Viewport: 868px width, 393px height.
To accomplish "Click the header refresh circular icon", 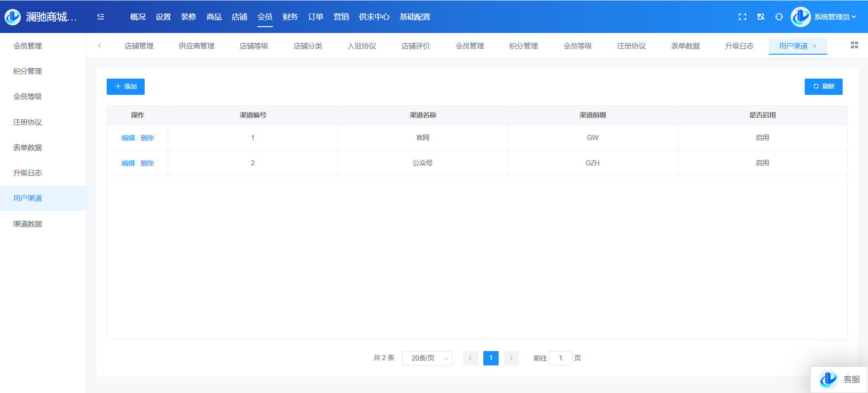I will [779, 17].
